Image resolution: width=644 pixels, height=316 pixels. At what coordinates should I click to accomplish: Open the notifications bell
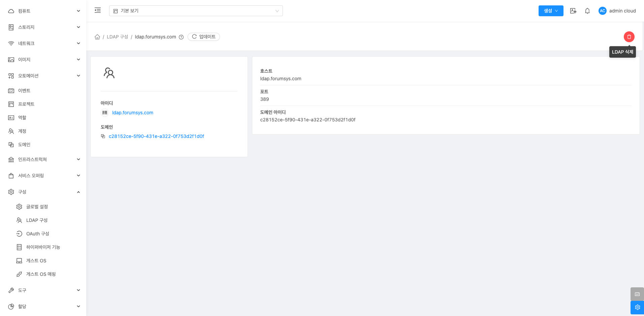(x=587, y=11)
